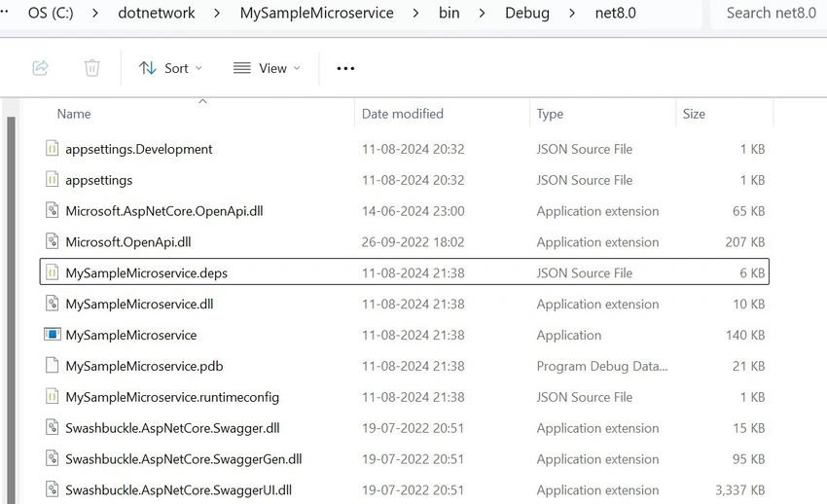Click the Swashbuckle.AspNetCore.SwaggerUI.dll file icon
This screenshot has width=827, height=504.
[53, 489]
